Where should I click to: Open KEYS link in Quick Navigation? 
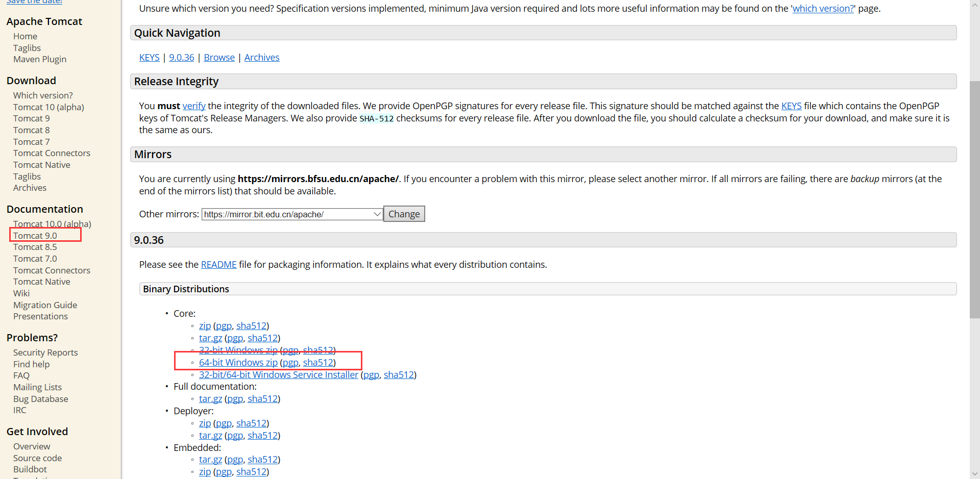pyautogui.click(x=150, y=58)
